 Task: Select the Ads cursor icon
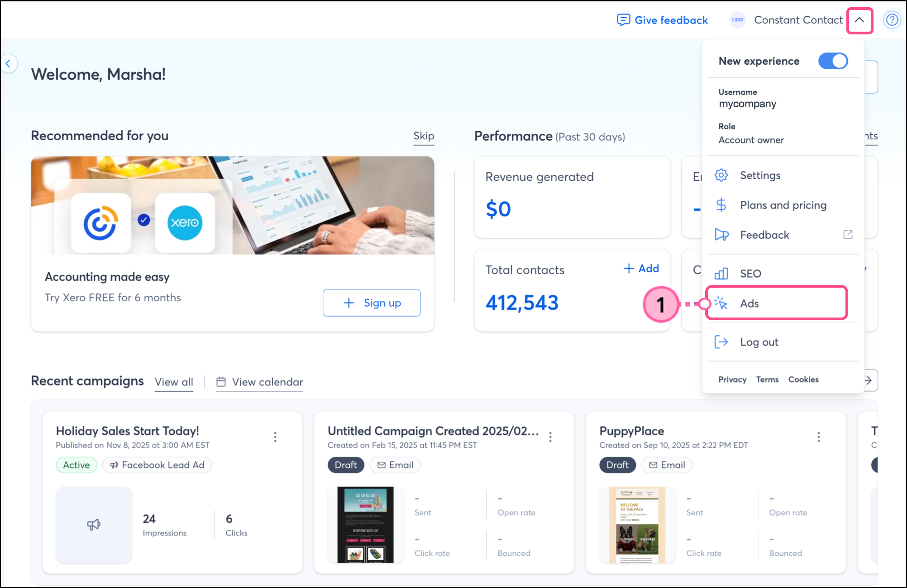pyautogui.click(x=721, y=303)
